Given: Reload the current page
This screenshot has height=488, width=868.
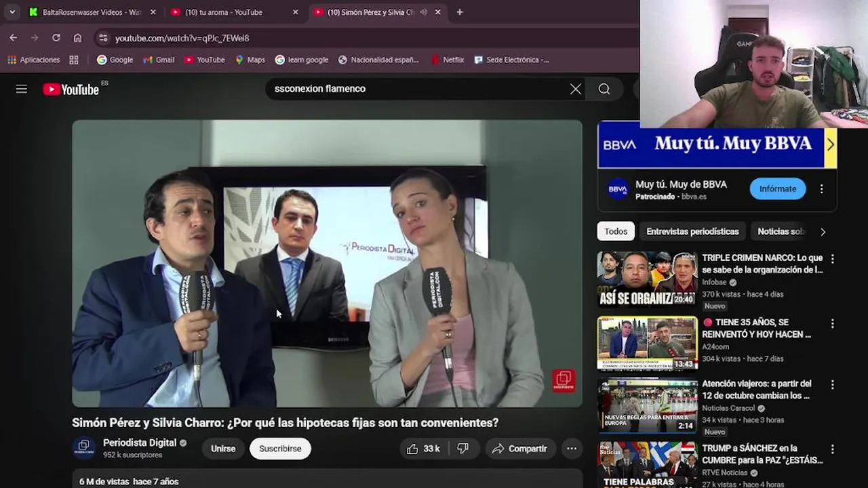Looking at the screenshot, I should coord(56,38).
